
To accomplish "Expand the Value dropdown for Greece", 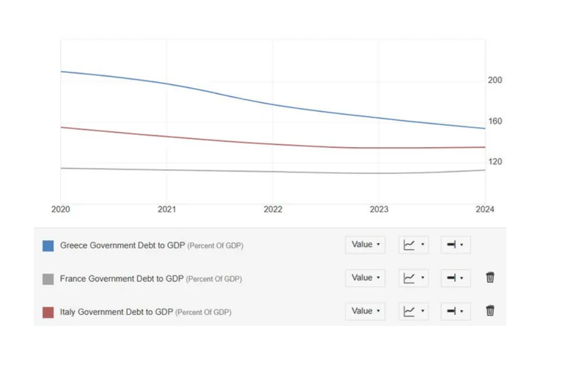I will [x=365, y=244].
